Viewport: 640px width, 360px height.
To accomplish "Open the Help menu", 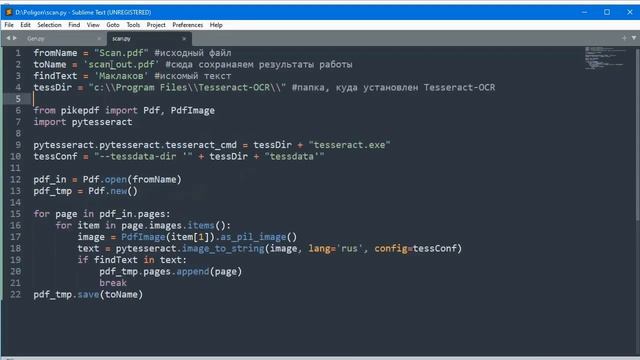I will pyautogui.click(x=216, y=25).
